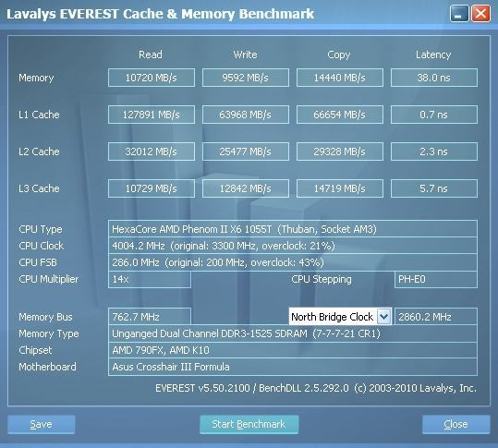Click the Memory Type DDR3-1525 field

click(x=293, y=333)
